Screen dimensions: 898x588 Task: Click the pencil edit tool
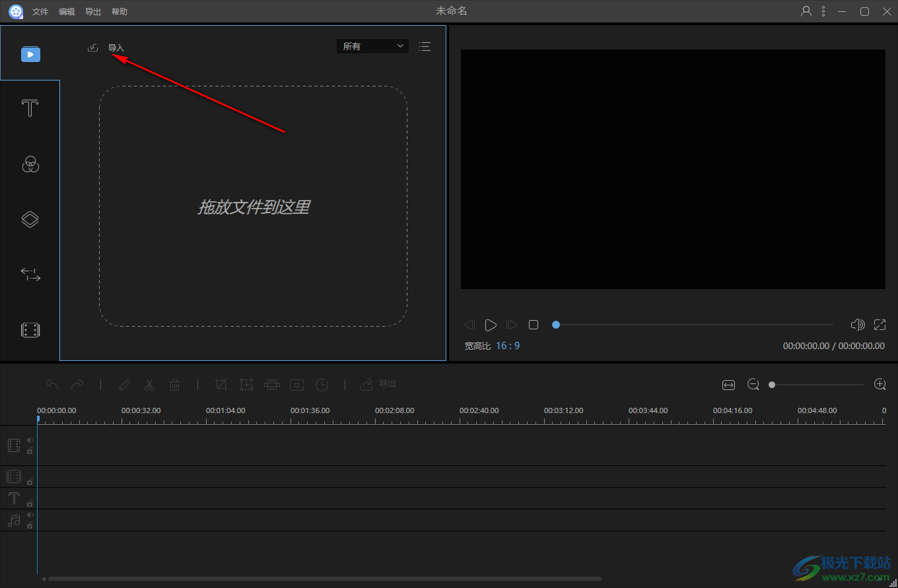(125, 384)
